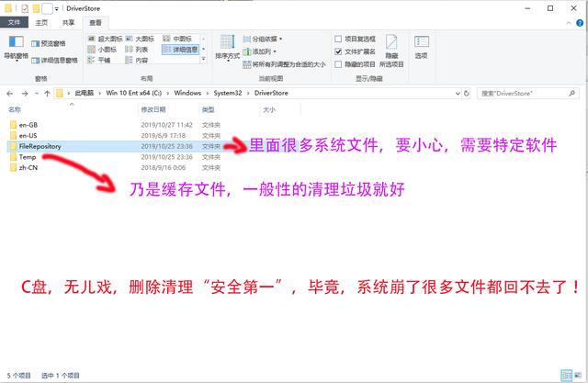Screen dimensions: 588x383
Task: Click 此电脑 in the address path
Action: (85, 93)
